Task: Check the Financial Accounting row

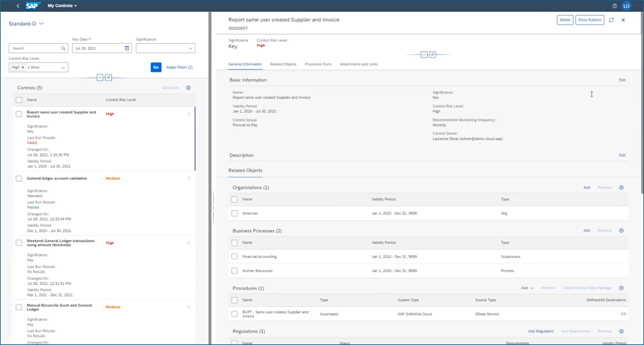Action: [235, 257]
